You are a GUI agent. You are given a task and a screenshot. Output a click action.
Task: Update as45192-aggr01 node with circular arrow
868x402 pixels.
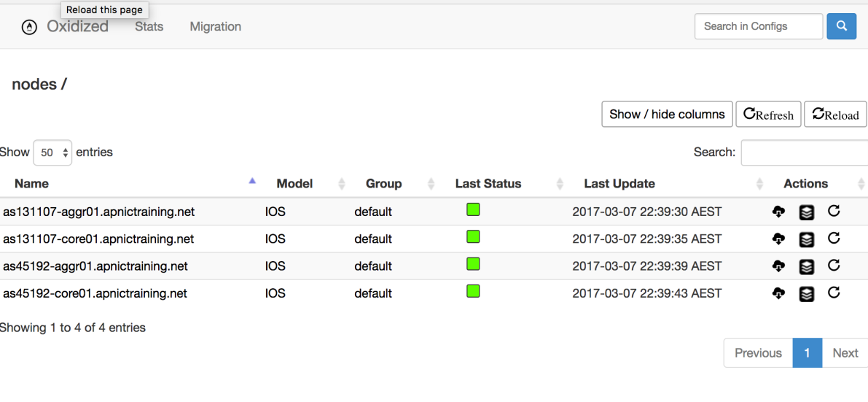834,266
